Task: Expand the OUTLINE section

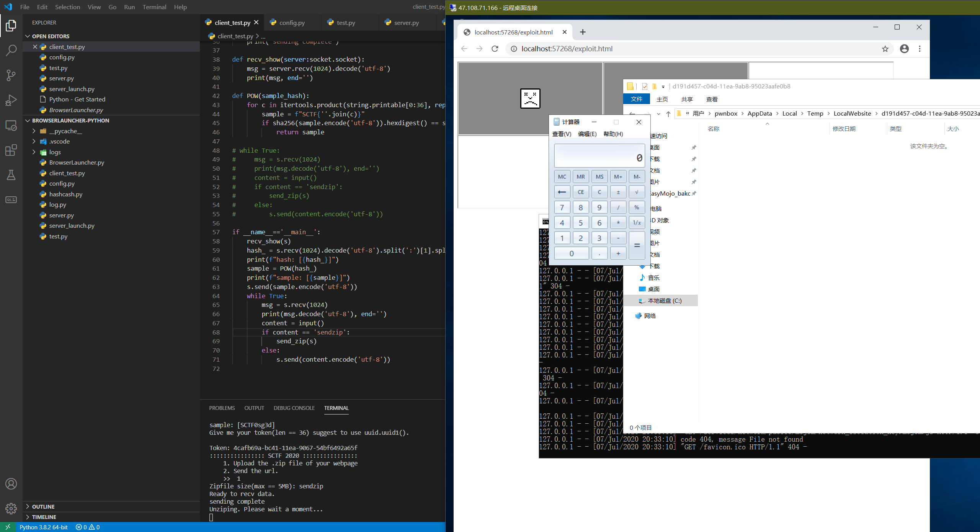Action: pos(43,506)
